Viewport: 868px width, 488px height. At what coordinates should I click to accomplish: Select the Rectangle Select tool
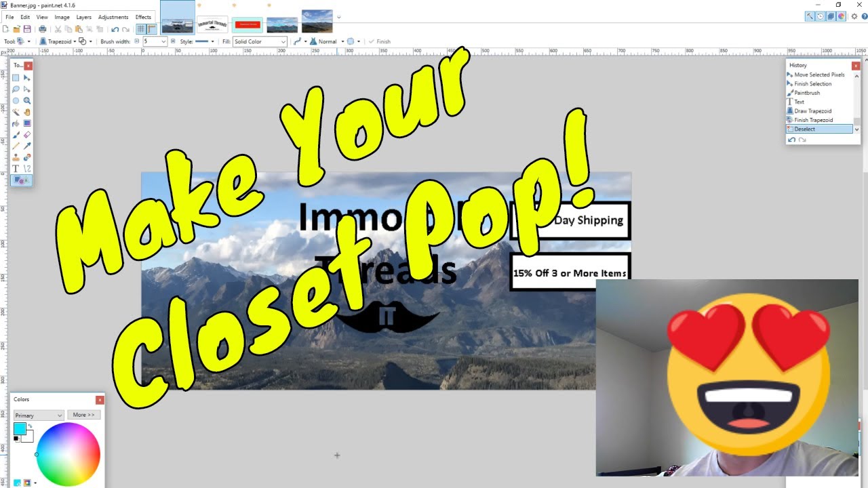pos(16,78)
